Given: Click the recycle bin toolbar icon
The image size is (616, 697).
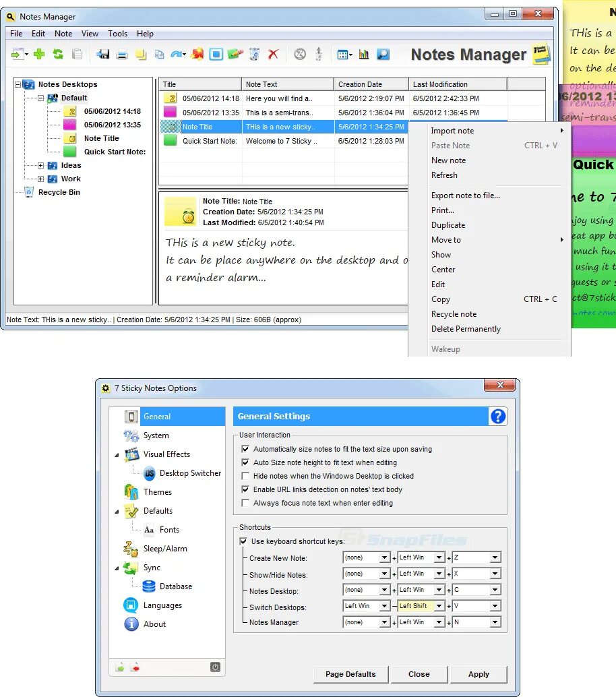Looking at the screenshot, I should click(254, 54).
